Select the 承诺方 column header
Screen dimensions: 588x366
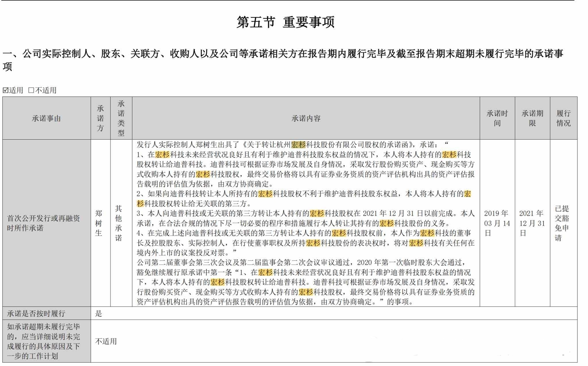(100, 118)
